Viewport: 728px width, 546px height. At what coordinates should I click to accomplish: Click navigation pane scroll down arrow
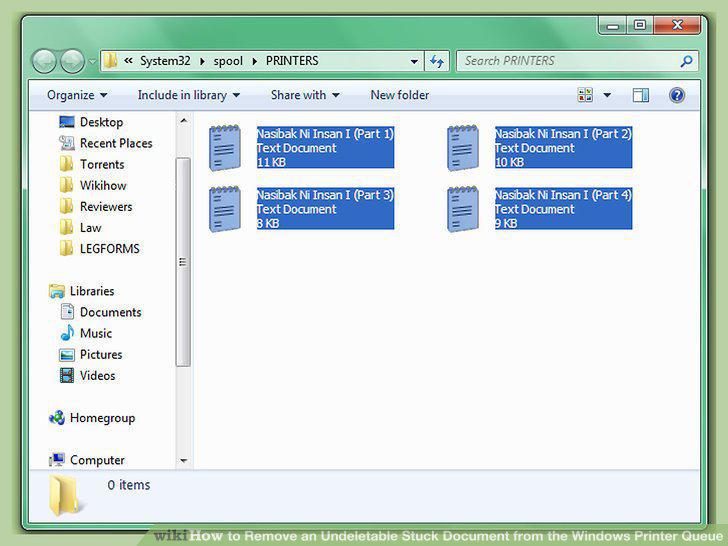pyautogui.click(x=183, y=461)
